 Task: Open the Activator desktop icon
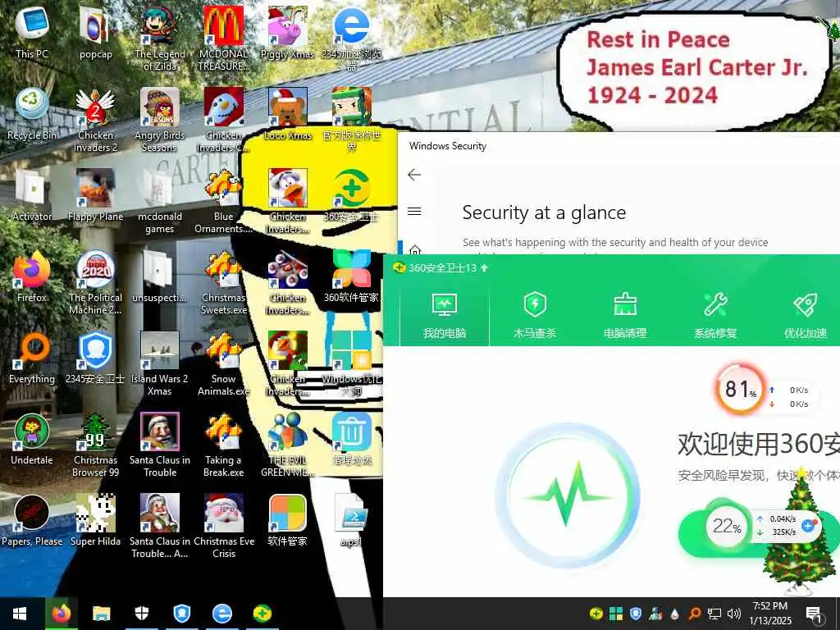[32, 195]
